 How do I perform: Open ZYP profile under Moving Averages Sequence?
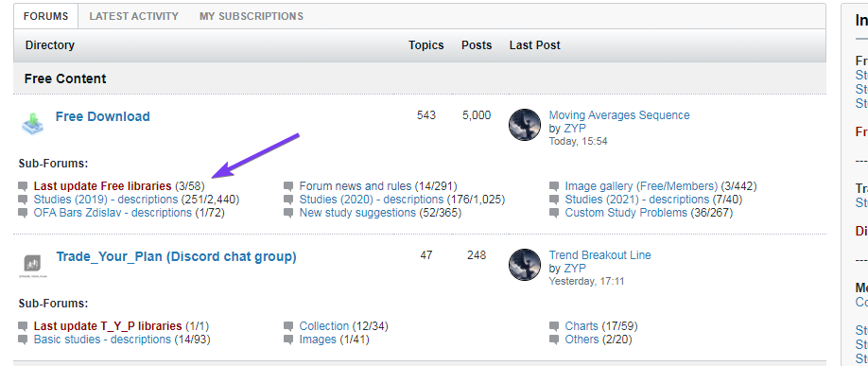[575, 129]
